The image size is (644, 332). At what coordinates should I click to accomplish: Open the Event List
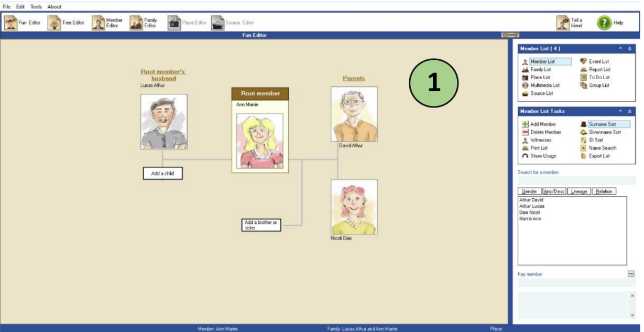598,61
